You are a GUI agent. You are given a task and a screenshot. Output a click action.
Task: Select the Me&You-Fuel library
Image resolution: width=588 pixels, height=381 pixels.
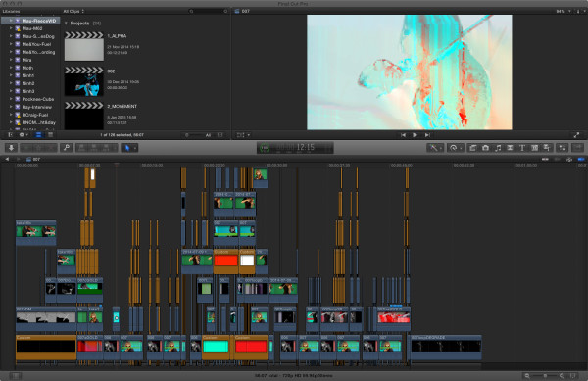[x=36, y=44]
